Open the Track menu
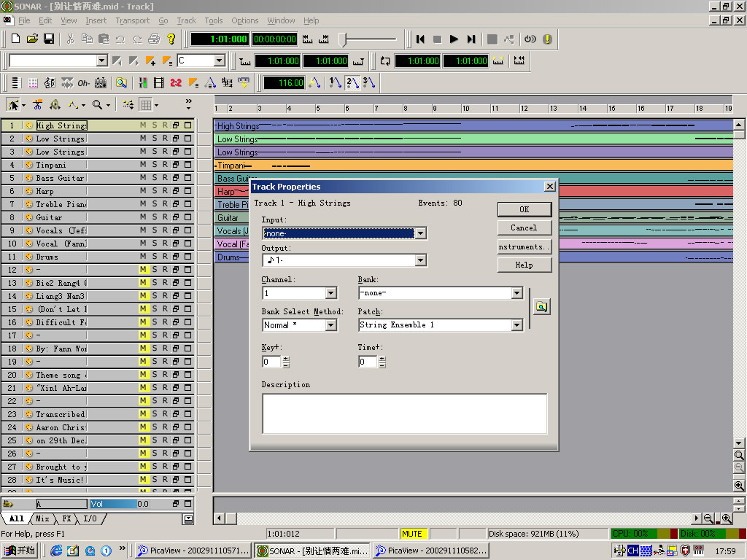The image size is (747, 560). pyautogui.click(x=186, y=20)
